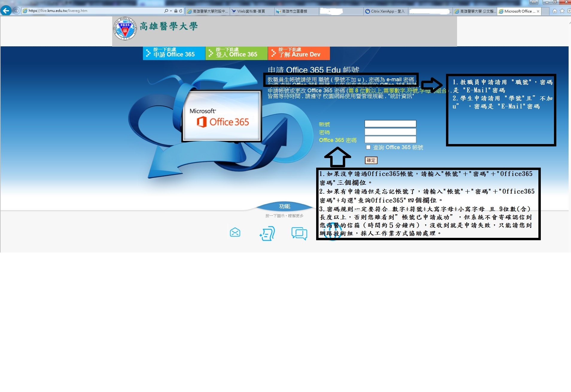Click the page favicon in the address bar
Screen dimensions: 571x392
click(25, 11)
